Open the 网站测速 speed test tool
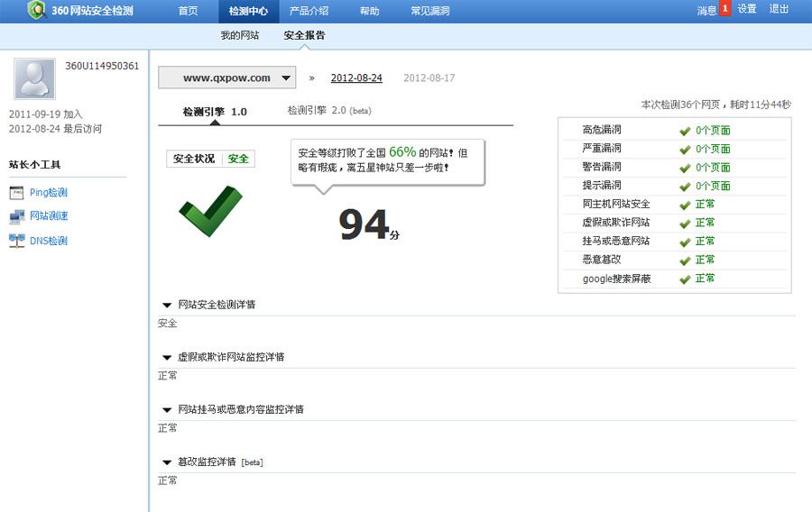 49,216
